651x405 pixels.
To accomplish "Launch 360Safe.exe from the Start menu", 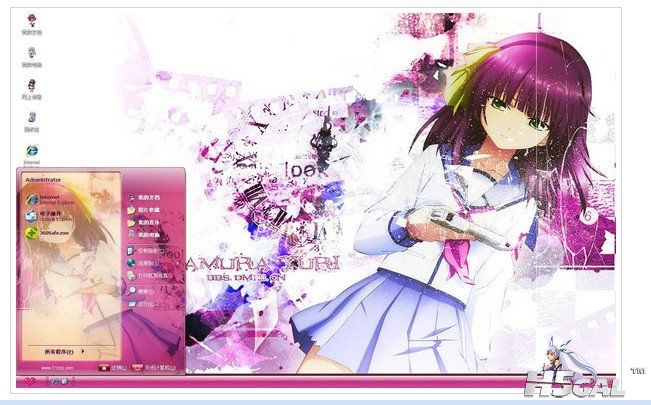I will (47, 233).
